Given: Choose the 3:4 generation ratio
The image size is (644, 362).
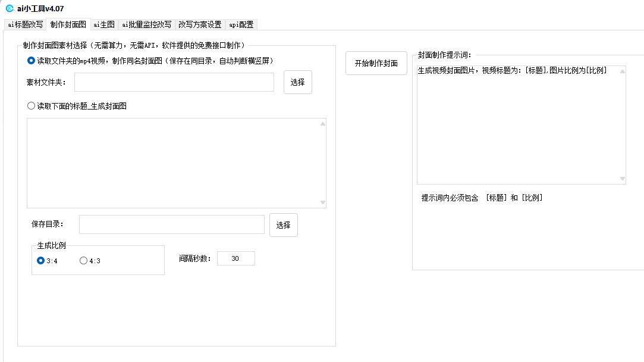Looking at the screenshot, I should [41, 260].
